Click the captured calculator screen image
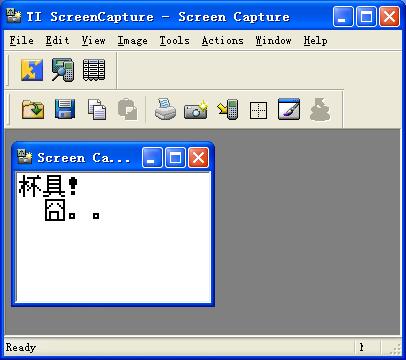This screenshot has height=360, width=406. coord(113,237)
